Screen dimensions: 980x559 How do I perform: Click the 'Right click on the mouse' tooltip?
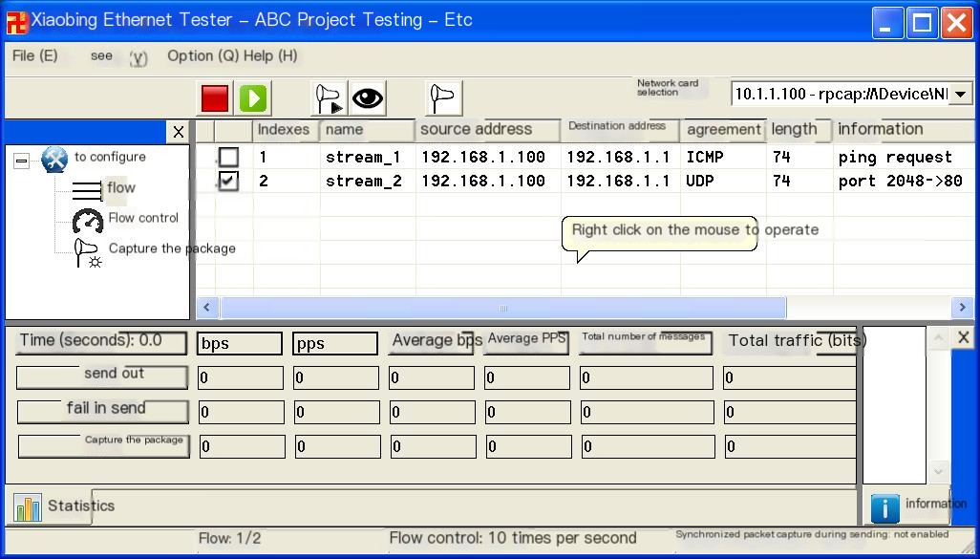(x=660, y=234)
